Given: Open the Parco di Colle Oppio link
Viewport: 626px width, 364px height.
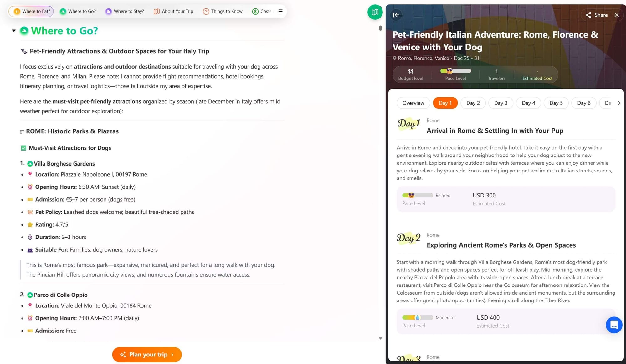Looking at the screenshot, I should (60, 295).
